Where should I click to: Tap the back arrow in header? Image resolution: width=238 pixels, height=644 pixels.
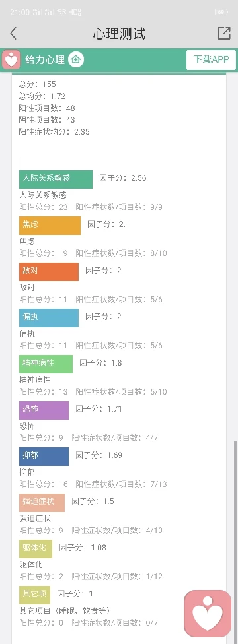tap(14, 34)
